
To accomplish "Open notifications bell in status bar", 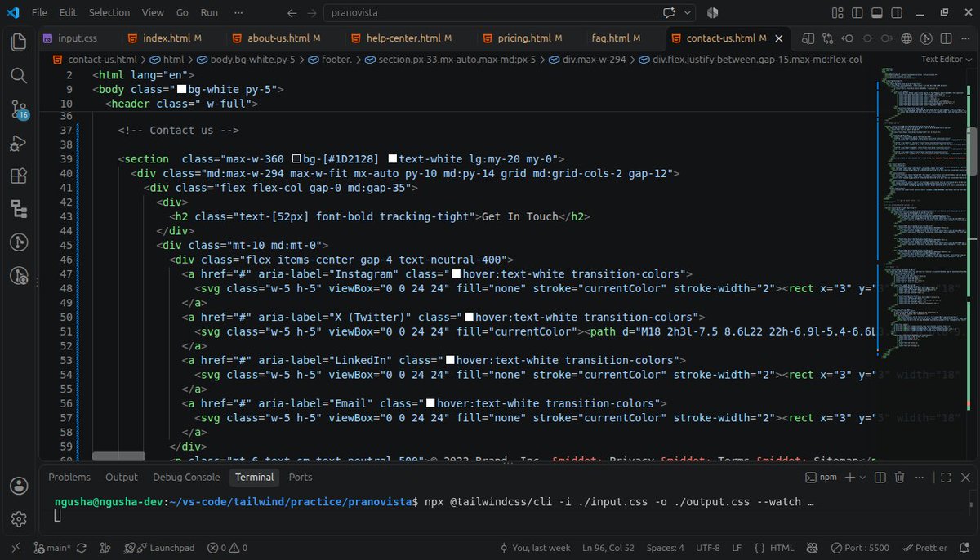I will click(965, 548).
